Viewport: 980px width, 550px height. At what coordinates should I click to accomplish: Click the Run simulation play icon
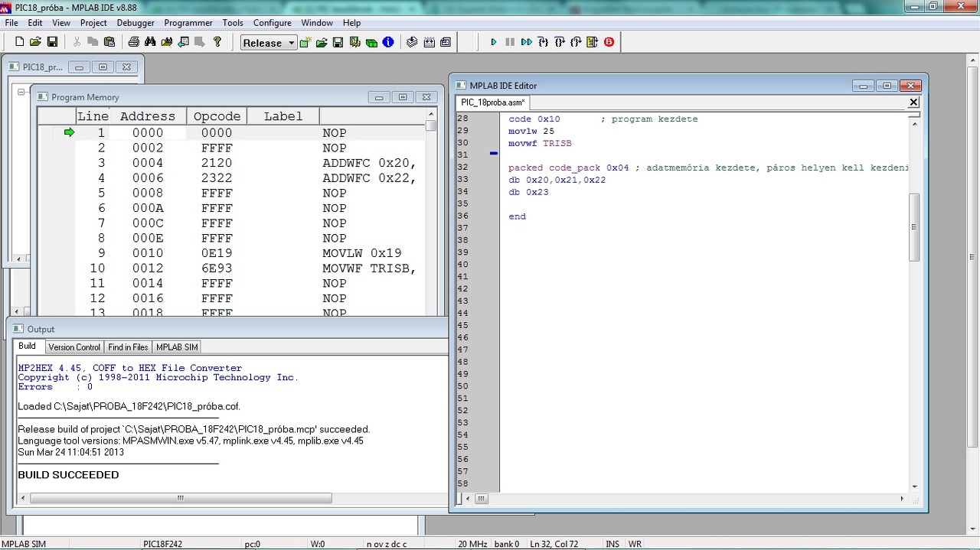point(494,42)
